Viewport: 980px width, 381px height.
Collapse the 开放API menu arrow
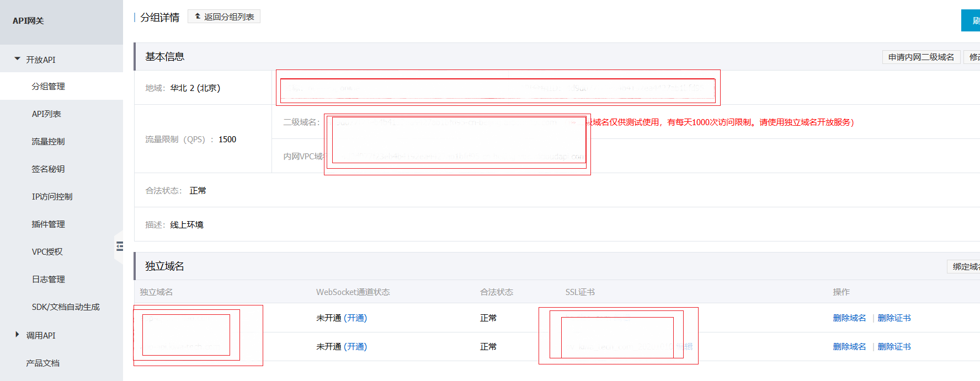(x=18, y=58)
